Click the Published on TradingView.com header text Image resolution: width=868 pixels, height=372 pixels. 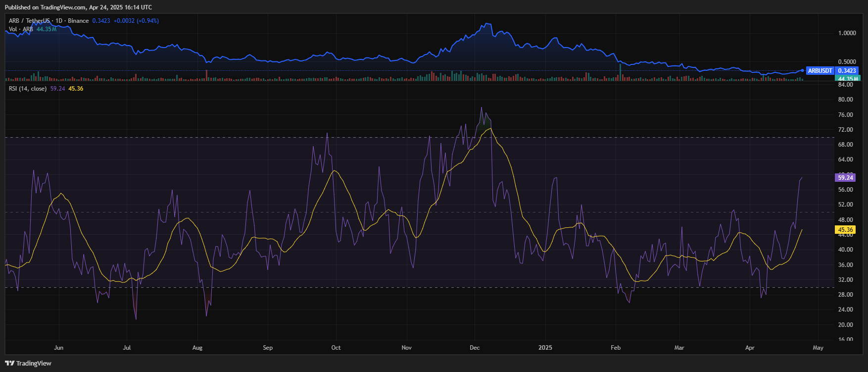point(78,7)
